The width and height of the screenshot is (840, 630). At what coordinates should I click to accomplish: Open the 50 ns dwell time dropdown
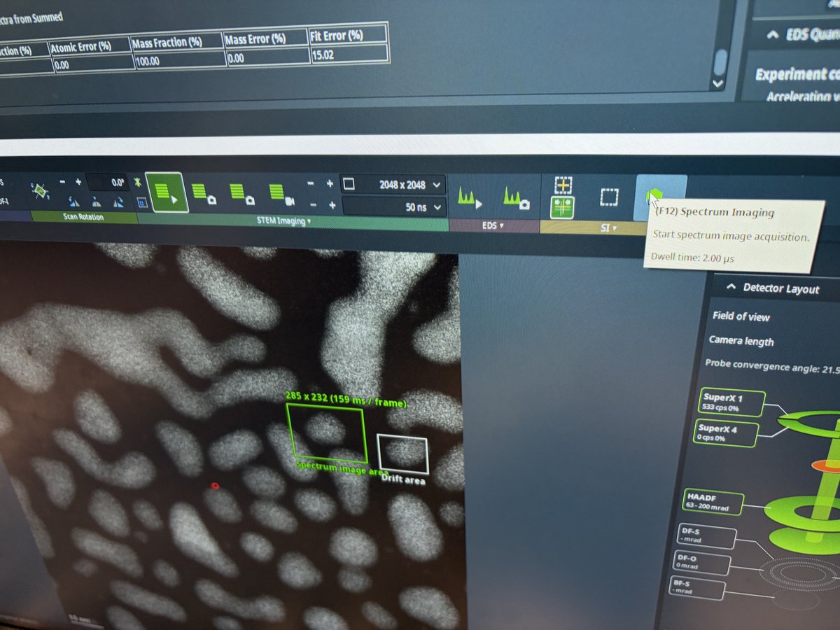pos(438,207)
